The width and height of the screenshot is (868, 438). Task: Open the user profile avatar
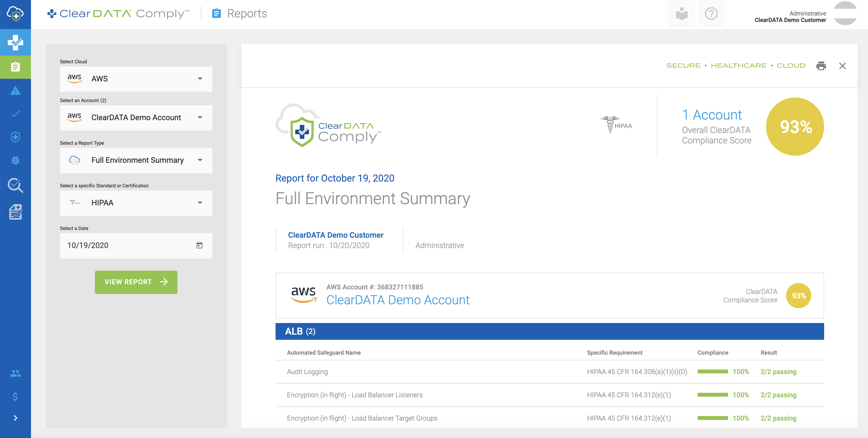pos(845,13)
